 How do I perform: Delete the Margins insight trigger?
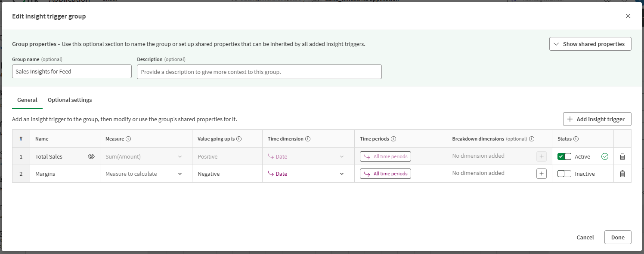pyautogui.click(x=622, y=173)
